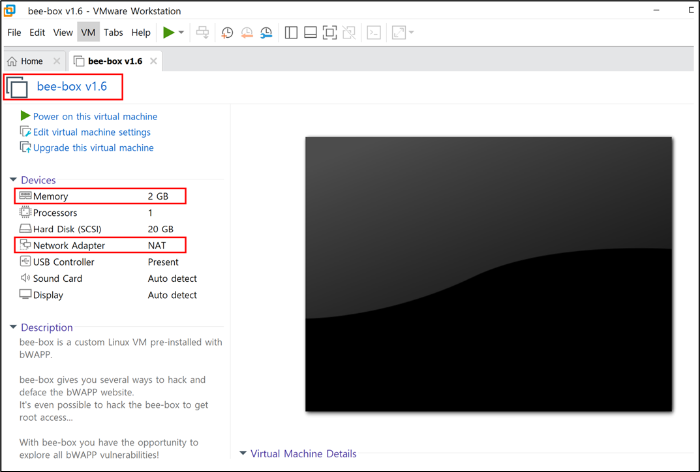This screenshot has height=472, width=700.
Task: Click the green Power On play button in toolbar
Action: coord(168,33)
